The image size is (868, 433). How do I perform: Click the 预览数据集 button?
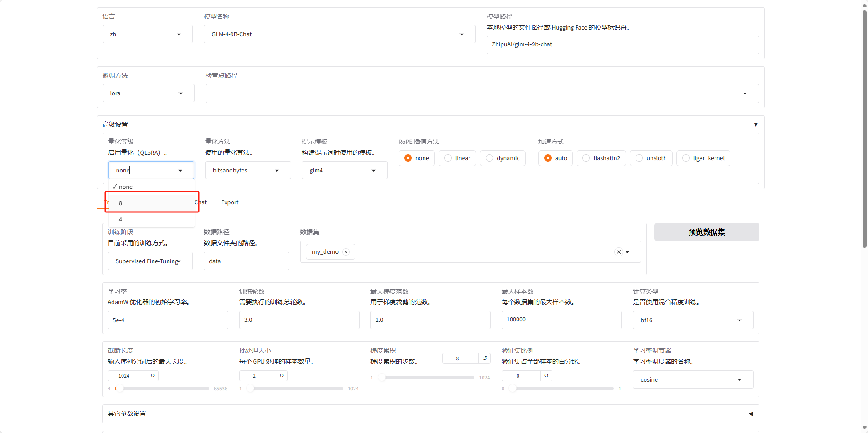tap(706, 232)
